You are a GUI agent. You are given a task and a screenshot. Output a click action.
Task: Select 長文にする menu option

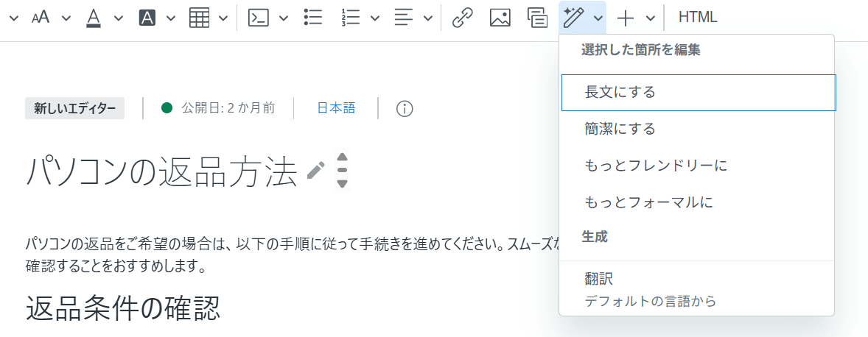coord(699,92)
